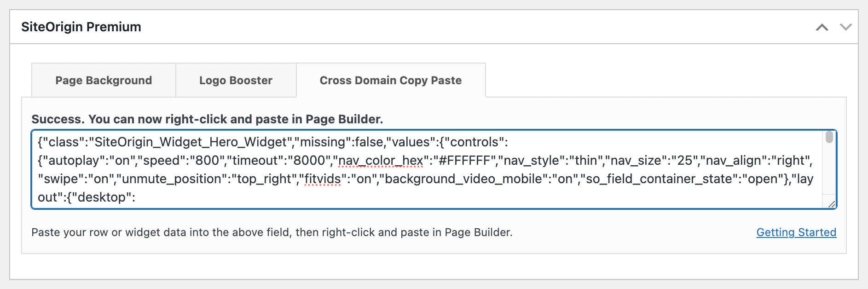The width and height of the screenshot is (868, 289).
Task: Click the textarea resize handle
Action: [831, 204]
